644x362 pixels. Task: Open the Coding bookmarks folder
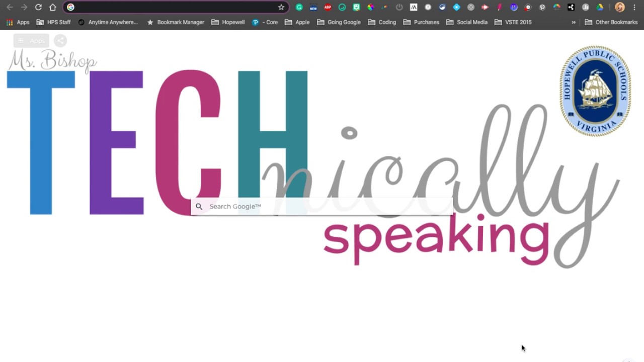coord(382,22)
